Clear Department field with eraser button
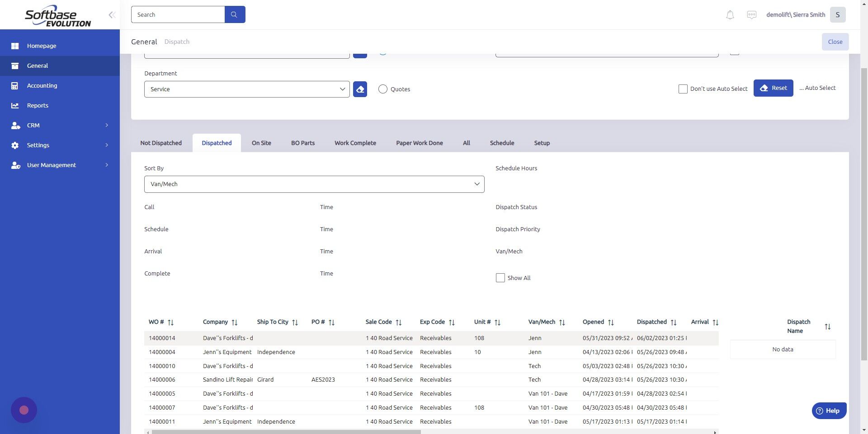868x434 pixels. pyautogui.click(x=360, y=89)
